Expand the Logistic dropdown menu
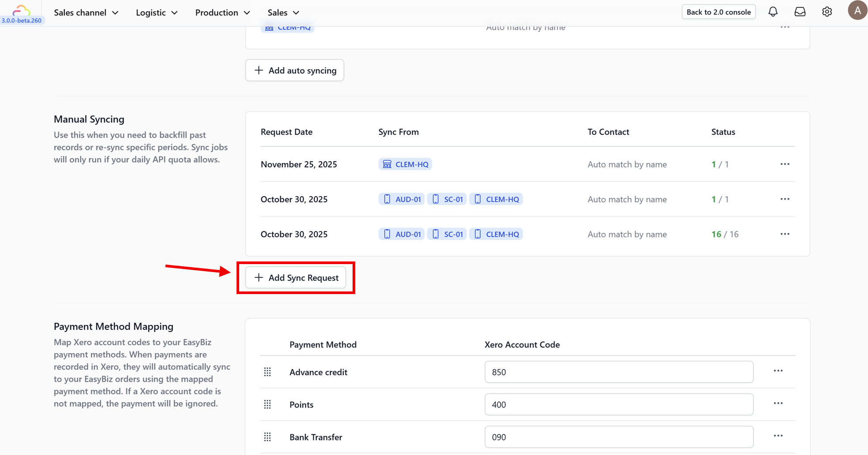The width and height of the screenshot is (868, 455). [x=157, y=12]
